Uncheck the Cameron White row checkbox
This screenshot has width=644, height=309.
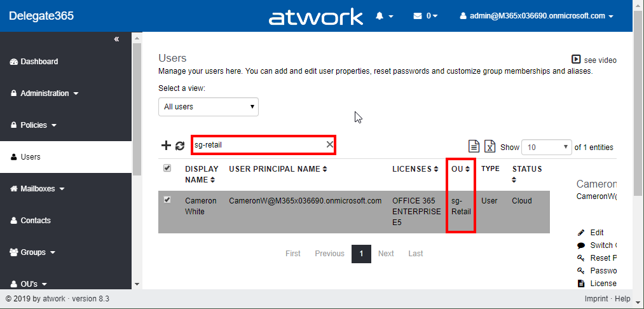pyautogui.click(x=167, y=200)
